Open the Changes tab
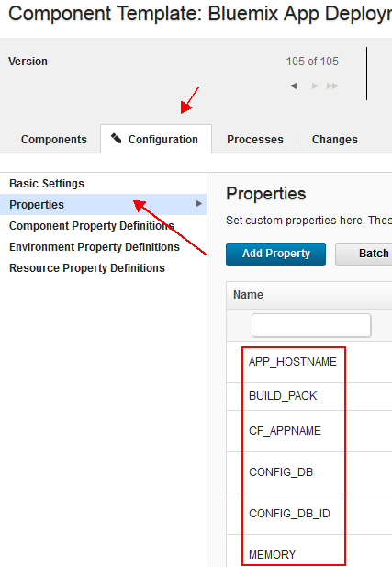392x567 pixels. pyautogui.click(x=334, y=140)
